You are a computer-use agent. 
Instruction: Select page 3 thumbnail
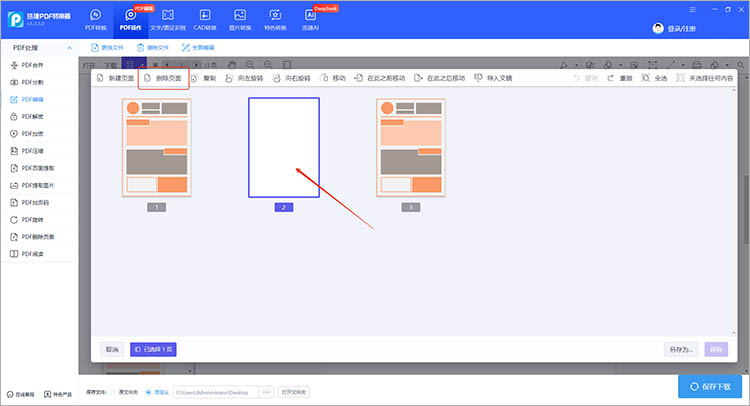409,146
